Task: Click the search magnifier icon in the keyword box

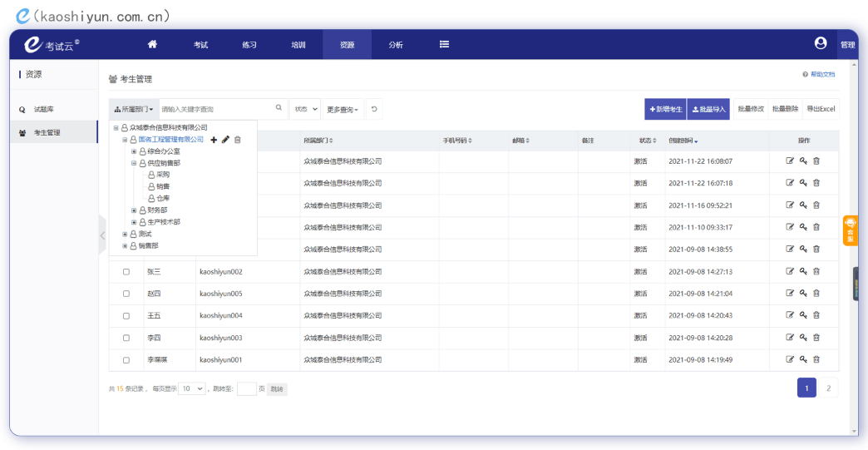Action: pyautogui.click(x=279, y=108)
